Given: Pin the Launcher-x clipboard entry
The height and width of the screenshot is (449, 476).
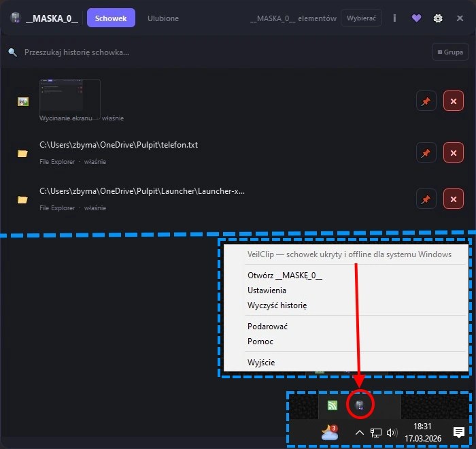Looking at the screenshot, I should 426,199.
